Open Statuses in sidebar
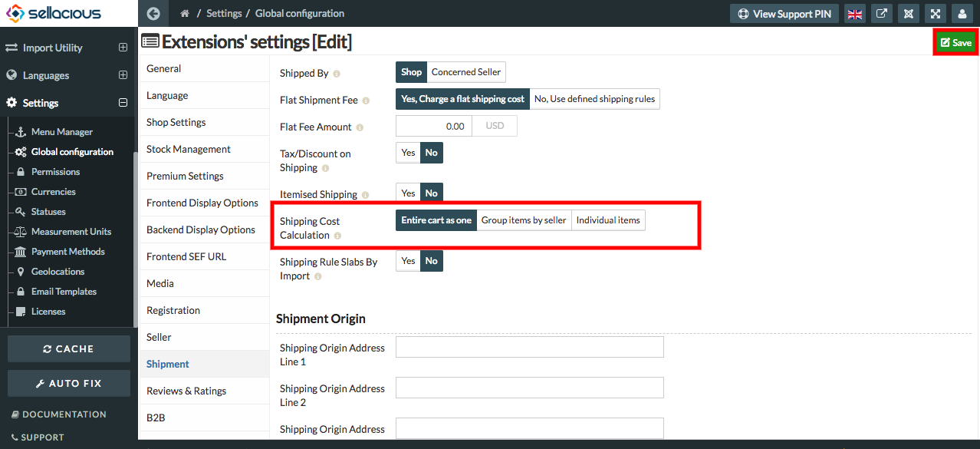This screenshot has width=980, height=449. [x=48, y=212]
